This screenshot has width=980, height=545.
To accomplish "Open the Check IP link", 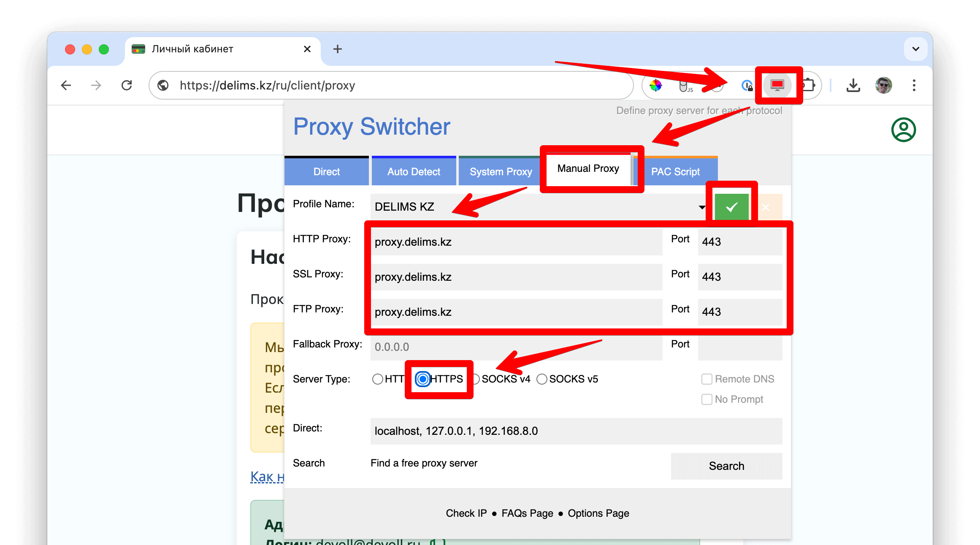I will pos(466,513).
